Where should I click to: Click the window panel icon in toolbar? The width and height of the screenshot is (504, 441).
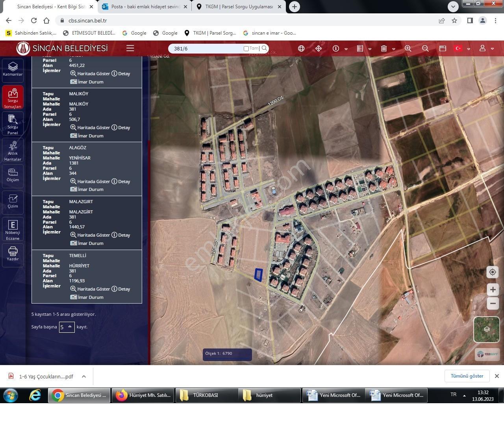pos(443,48)
